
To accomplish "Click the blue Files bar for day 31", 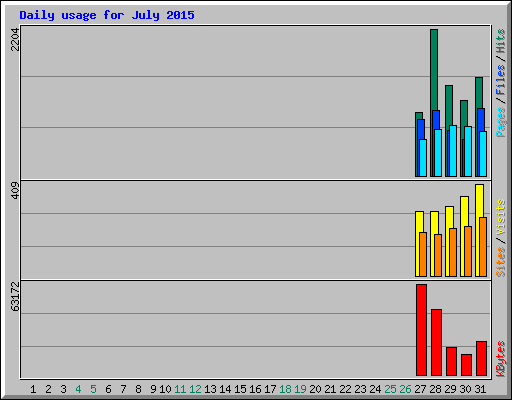I will (x=481, y=120).
